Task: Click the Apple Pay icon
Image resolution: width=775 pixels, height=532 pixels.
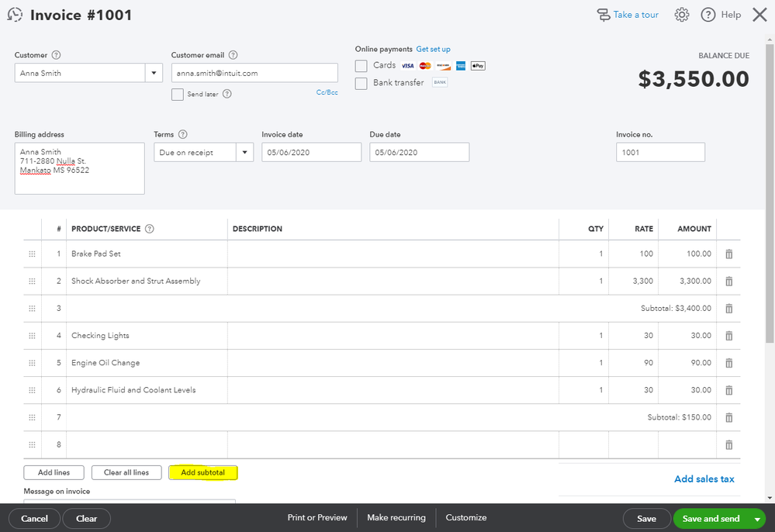Action: pyautogui.click(x=478, y=66)
